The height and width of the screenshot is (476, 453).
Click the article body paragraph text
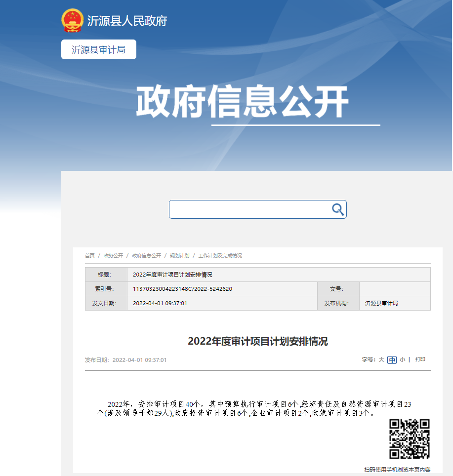pos(254,408)
